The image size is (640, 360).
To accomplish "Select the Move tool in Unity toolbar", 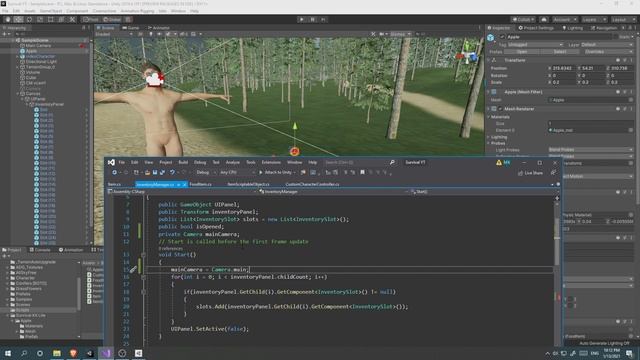I will (x=18, y=19).
